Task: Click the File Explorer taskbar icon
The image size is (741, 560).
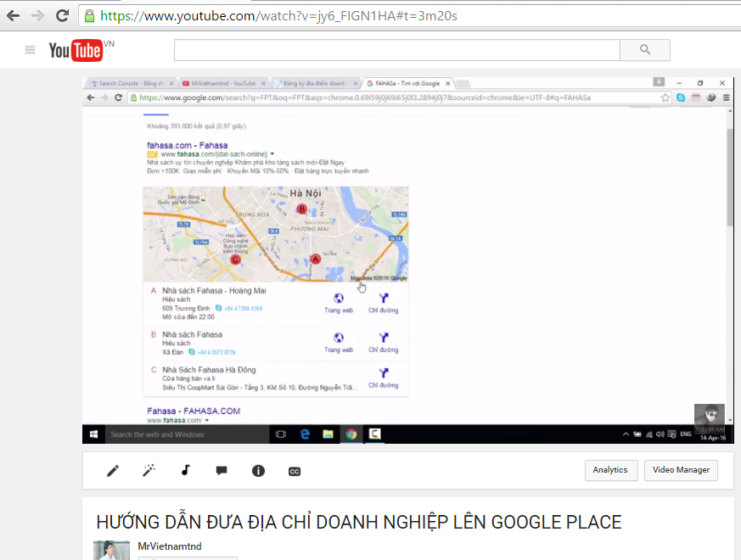Action: pyautogui.click(x=328, y=434)
